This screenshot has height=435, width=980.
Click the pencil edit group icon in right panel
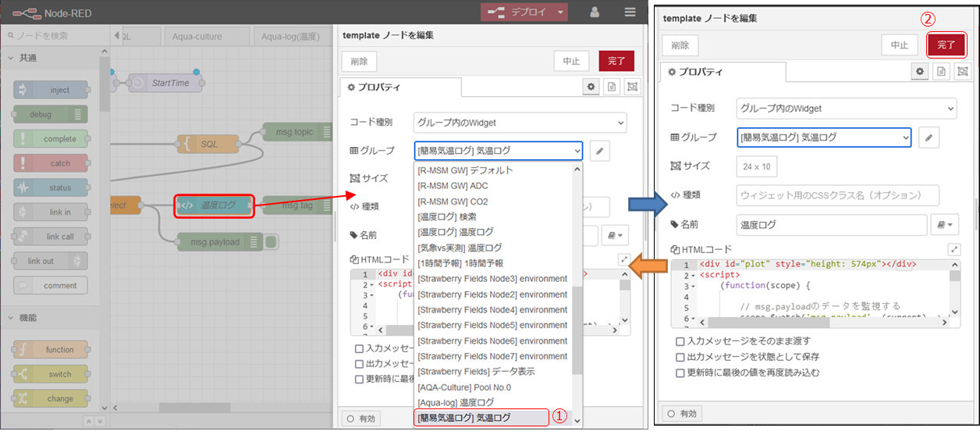point(929,138)
